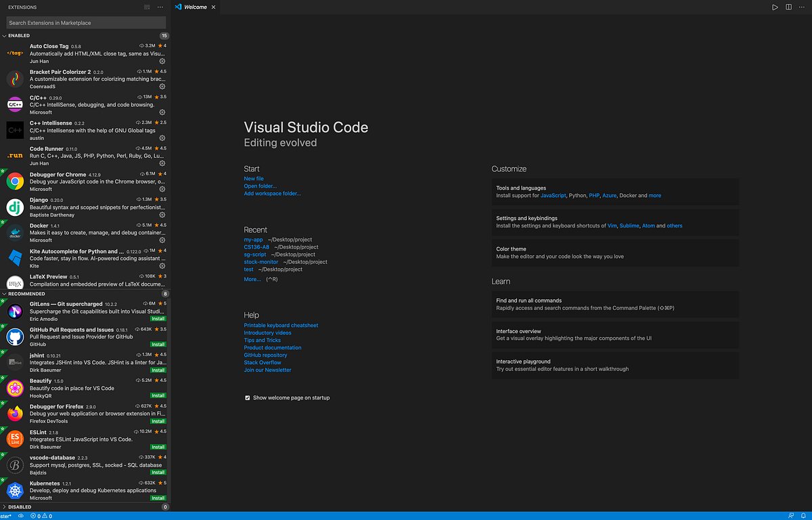Click the Run Code play button
This screenshot has width=812, height=520.
[775, 7]
